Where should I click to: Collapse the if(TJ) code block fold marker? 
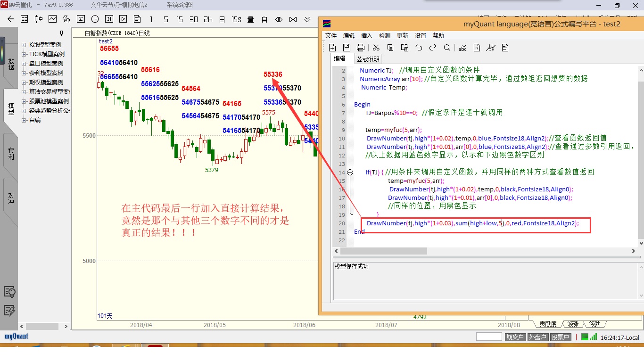(350, 173)
